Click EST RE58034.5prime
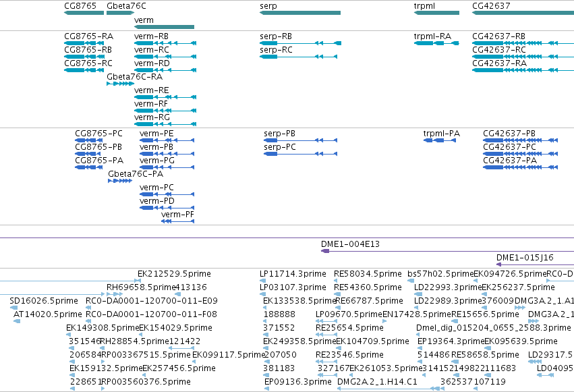This screenshot has width=574, height=392. (368, 274)
